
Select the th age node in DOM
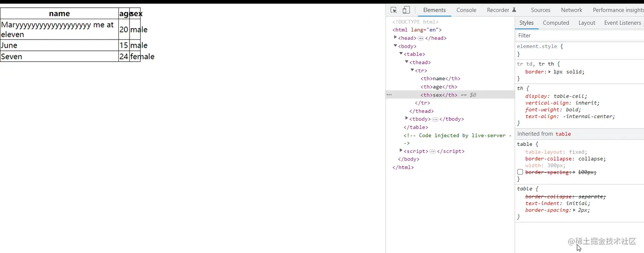pos(439,86)
